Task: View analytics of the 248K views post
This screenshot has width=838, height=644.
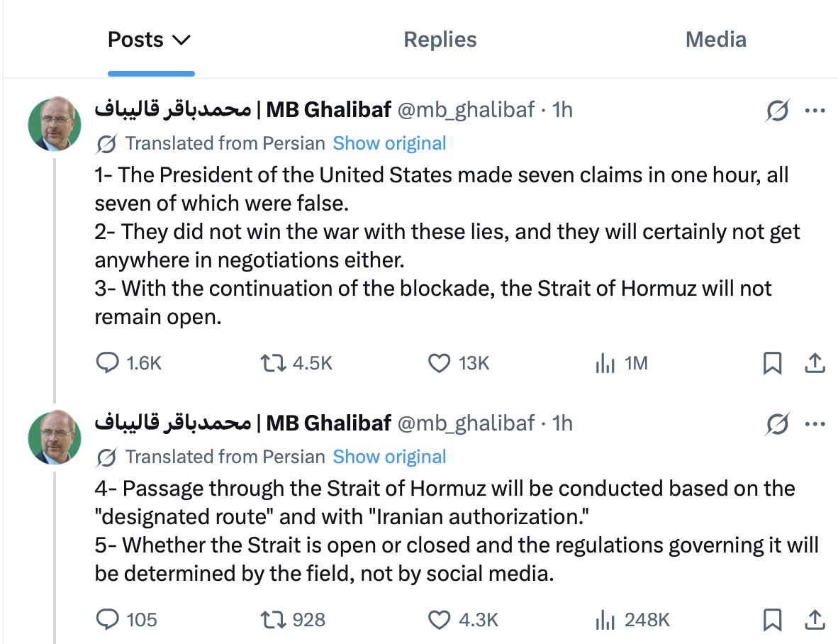Action: 605,619
